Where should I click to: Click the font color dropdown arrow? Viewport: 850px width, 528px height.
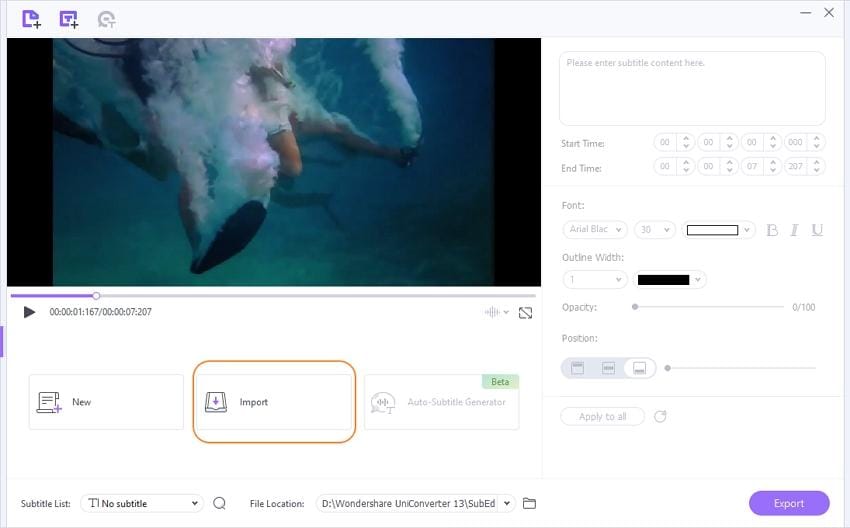[746, 230]
